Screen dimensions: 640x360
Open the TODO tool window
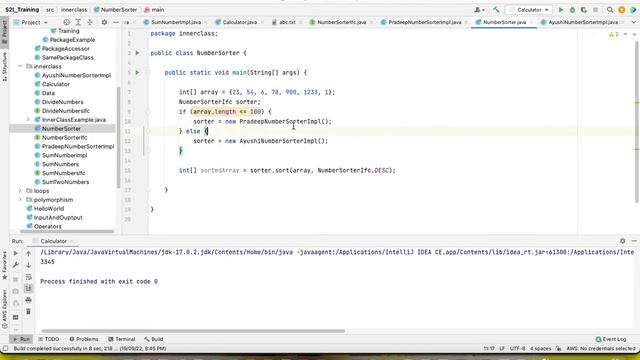(49, 339)
